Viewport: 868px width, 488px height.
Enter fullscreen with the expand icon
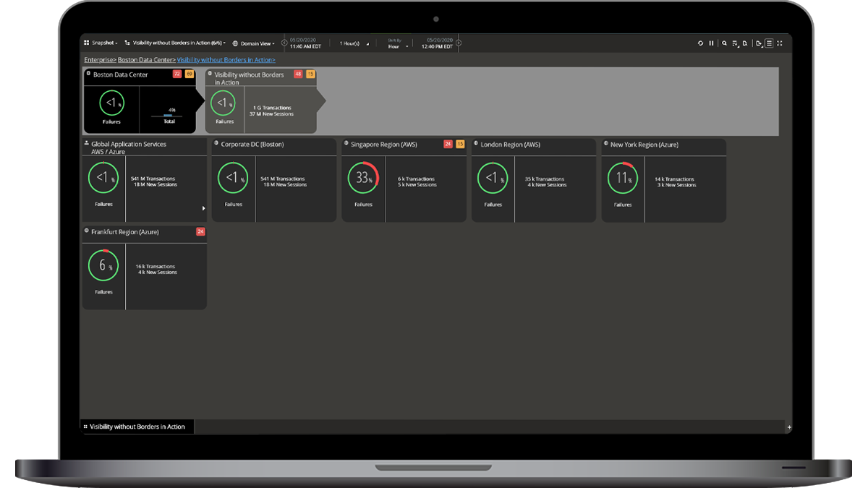tap(780, 43)
